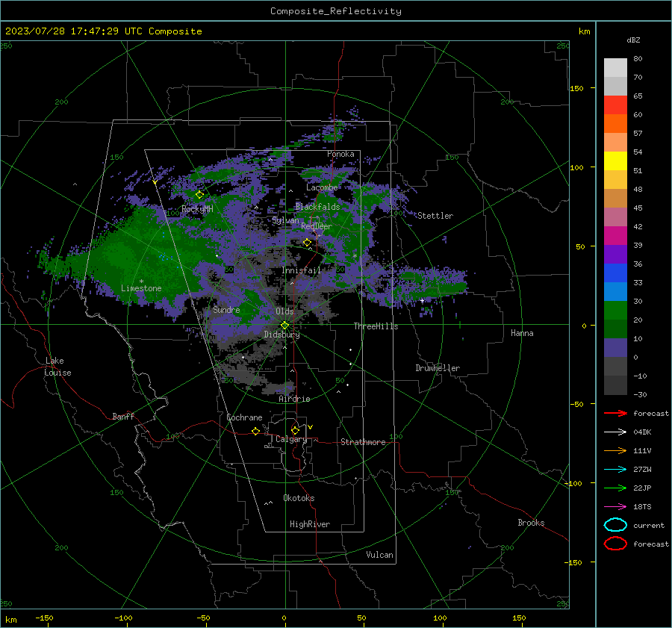Click the yellow diamond marker under Cochrane
This screenshot has width=672, height=628.
256,431
